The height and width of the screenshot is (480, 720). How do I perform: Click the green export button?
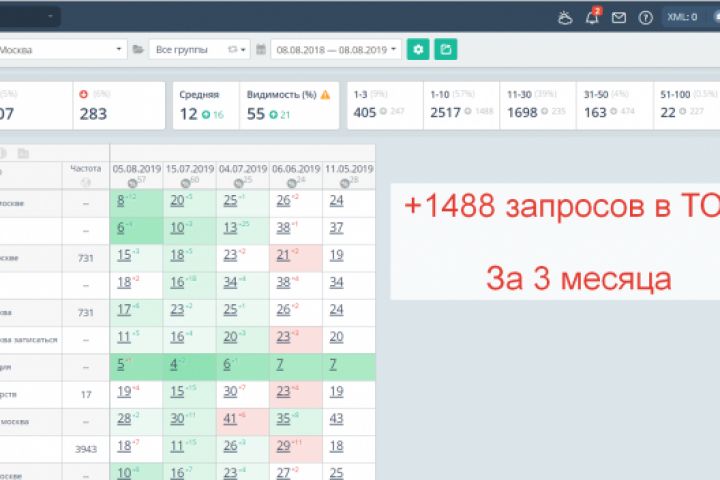click(x=445, y=49)
